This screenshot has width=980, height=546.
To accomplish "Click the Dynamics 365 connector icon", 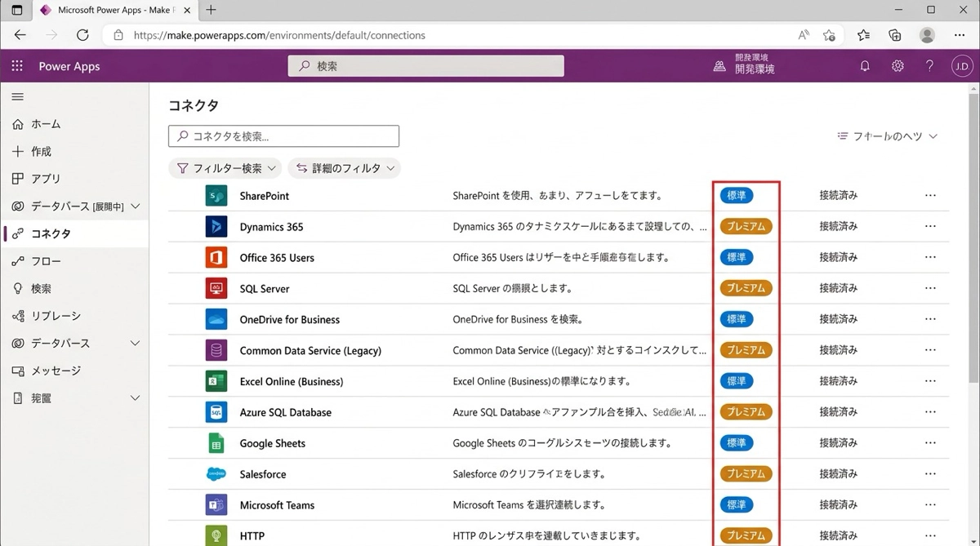I will click(x=216, y=227).
